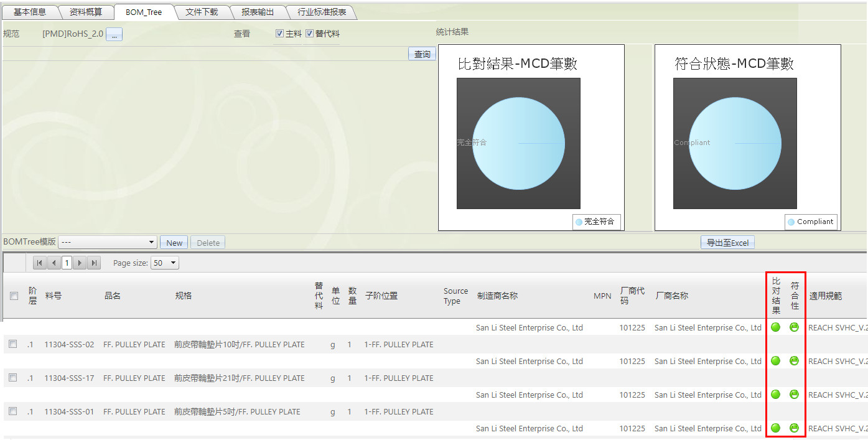Open the 文件下载 tab
Viewport: 868px width, 440px height.
pos(202,12)
